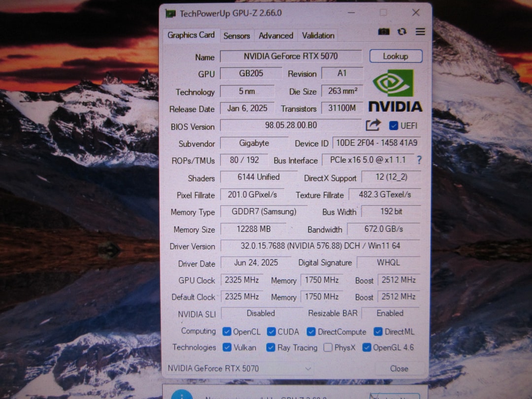Toggle the UEFI checkbox
This screenshot has height=399, width=532.
pyautogui.click(x=394, y=126)
